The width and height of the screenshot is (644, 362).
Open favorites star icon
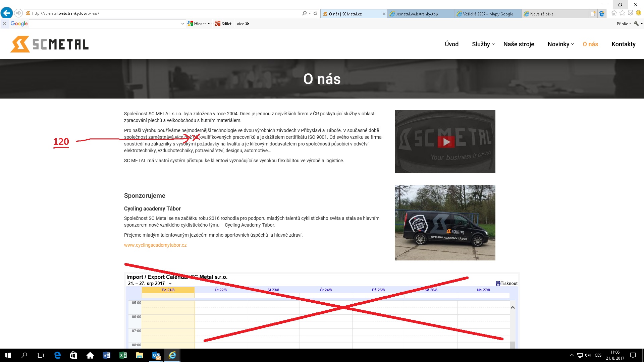pos(623,13)
